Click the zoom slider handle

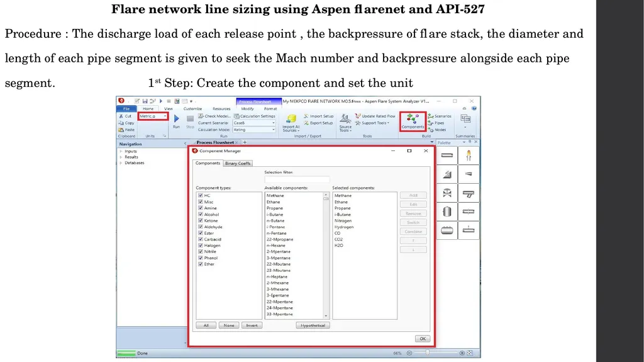(428, 353)
